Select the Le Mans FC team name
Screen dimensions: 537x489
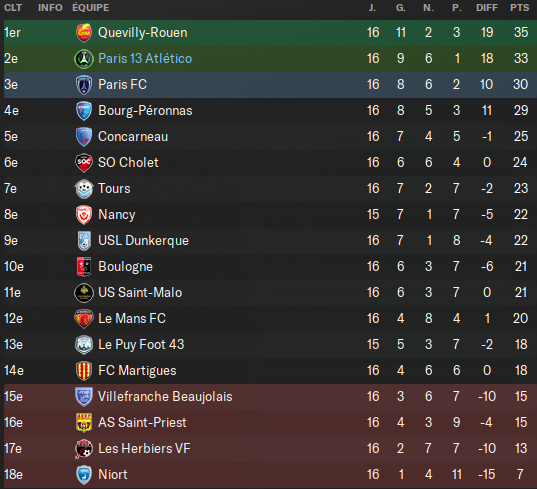click(132, 318)
